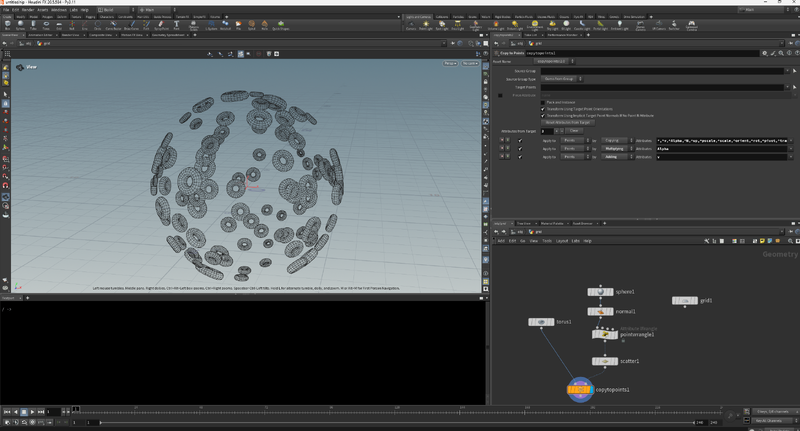The width and height of the screenshot is (800, 431).
Task: Select the Grid shelf tool
Action: (59, 24)
